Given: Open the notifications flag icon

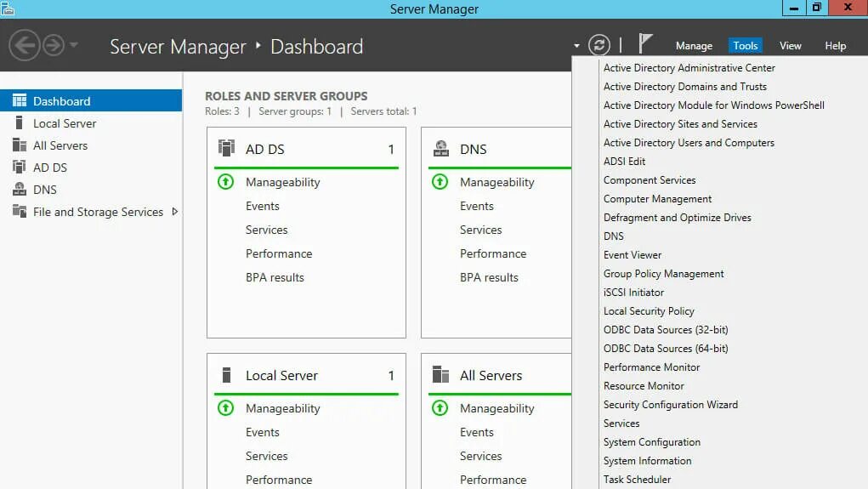Looking at the screenshot, I should [645, 43].
